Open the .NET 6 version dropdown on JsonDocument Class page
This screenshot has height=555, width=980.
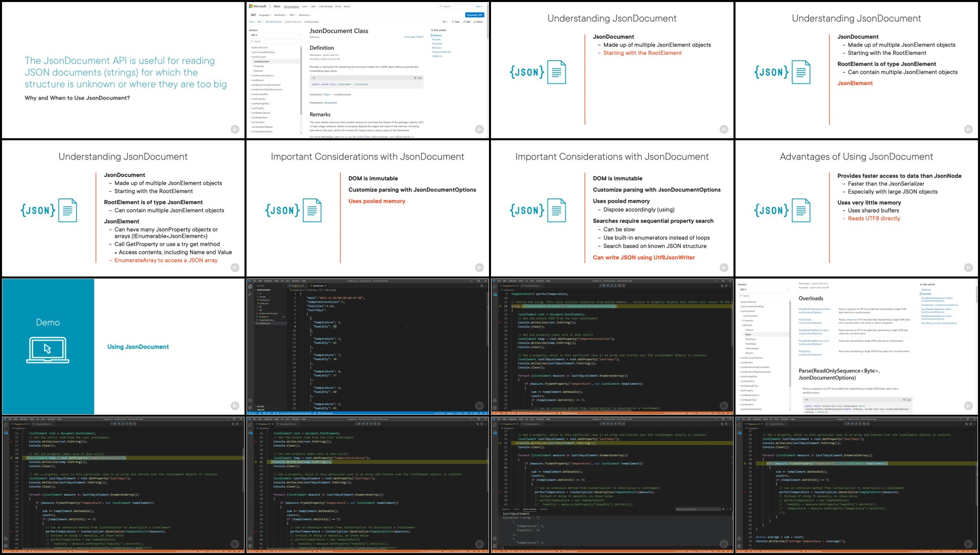276,35
